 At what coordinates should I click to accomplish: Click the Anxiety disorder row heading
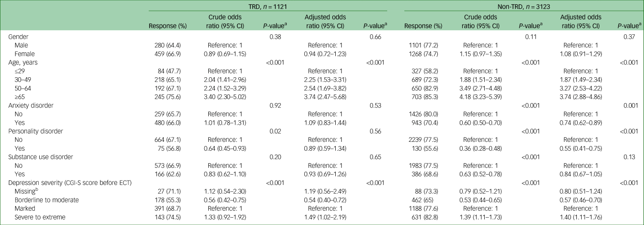(32, 104)
